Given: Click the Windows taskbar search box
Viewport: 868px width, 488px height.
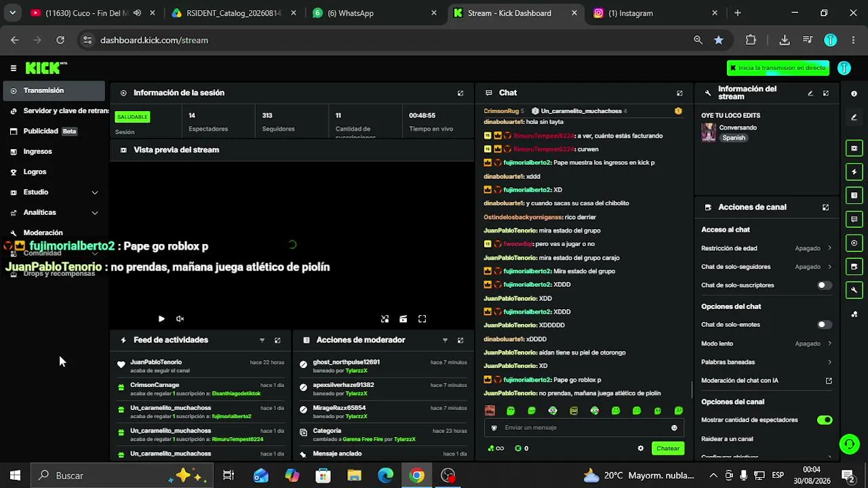Looking at the screenshot, I should [122, 476].
